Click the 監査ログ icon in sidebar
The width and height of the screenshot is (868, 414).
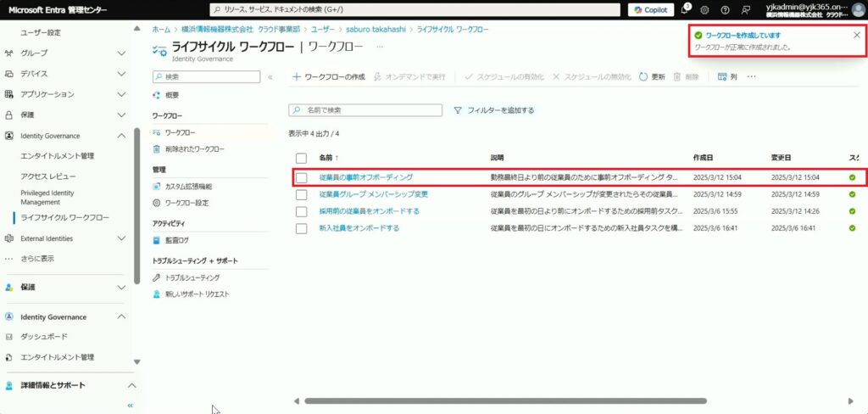coord(156,241)
